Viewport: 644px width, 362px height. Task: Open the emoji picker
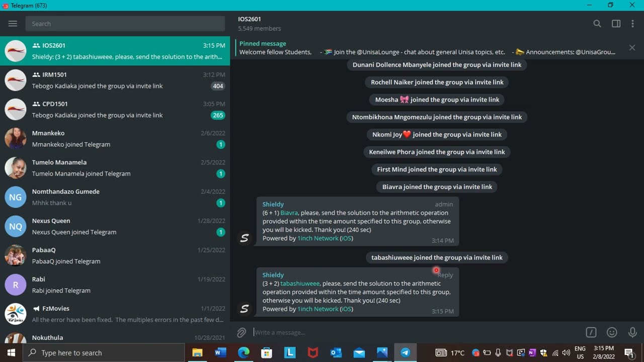click(x=612, y=332)
